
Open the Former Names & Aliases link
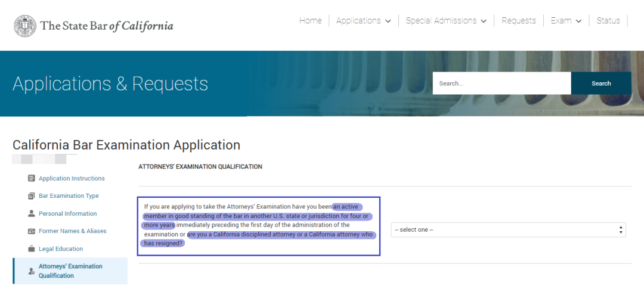pyautogui.click(x=72, y=231)
